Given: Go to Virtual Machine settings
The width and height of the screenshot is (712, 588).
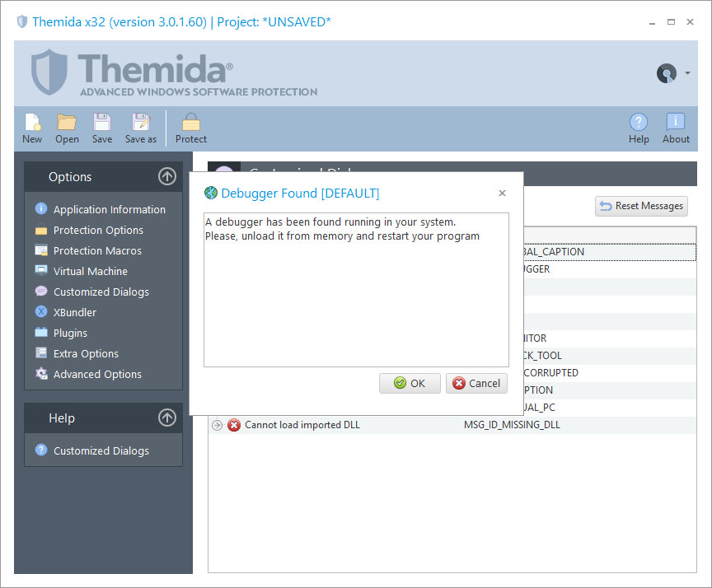Looking at the screenshot, I should tap(91, 271).
